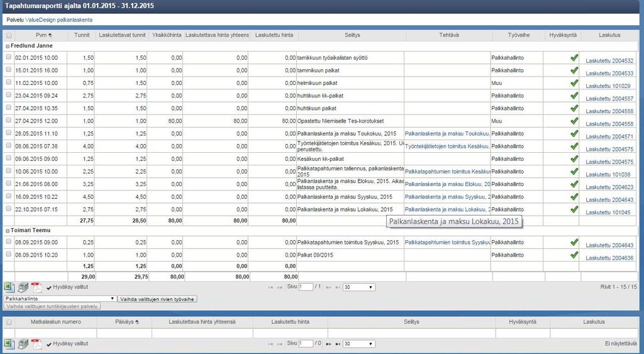Select the 08.09.2015 09.00 row checkbox
The height and width of the screenshot is (354, 644).
point(9,241)
